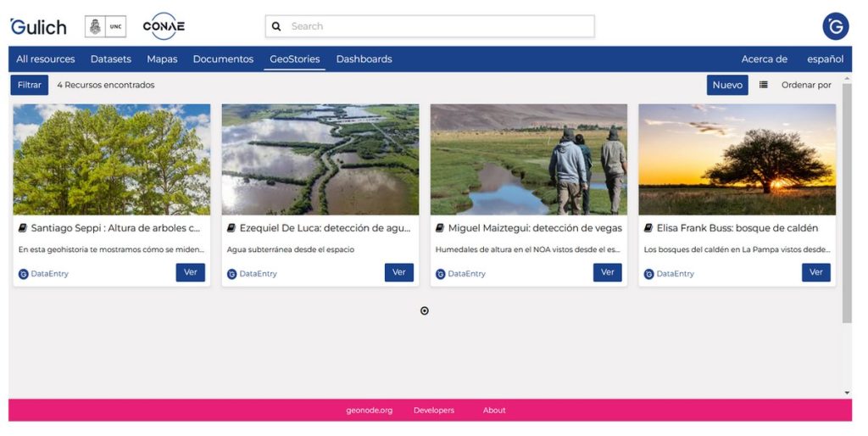Click DataEntry link on Elisa Frank Buss card
This screenshot has height=436, width=868.
pos(676,274)
